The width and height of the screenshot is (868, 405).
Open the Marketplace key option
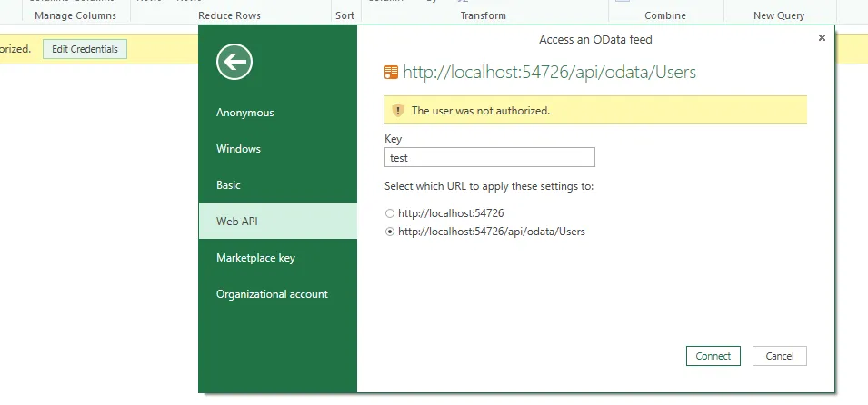click(x=256, y=258)
